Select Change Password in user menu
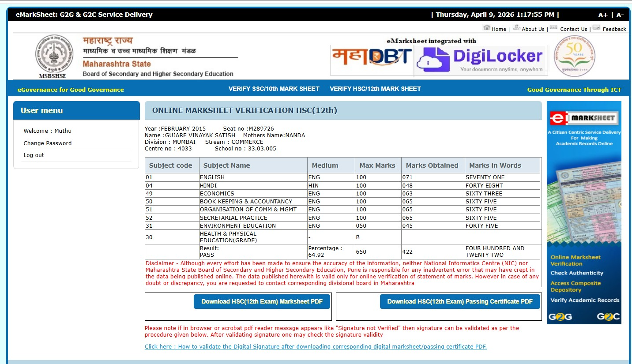 (48, 143)
